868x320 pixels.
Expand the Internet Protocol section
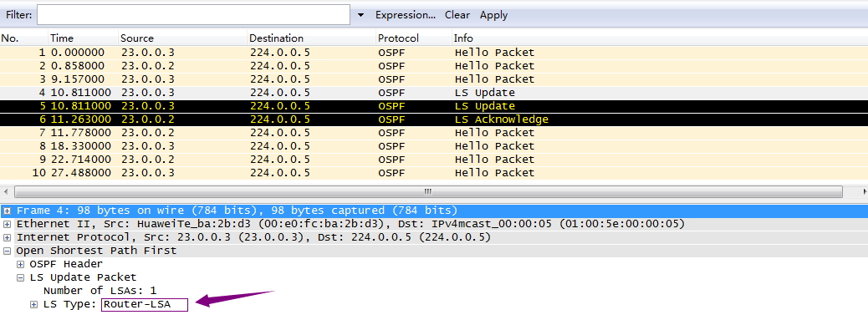click(x=8, y=237)
